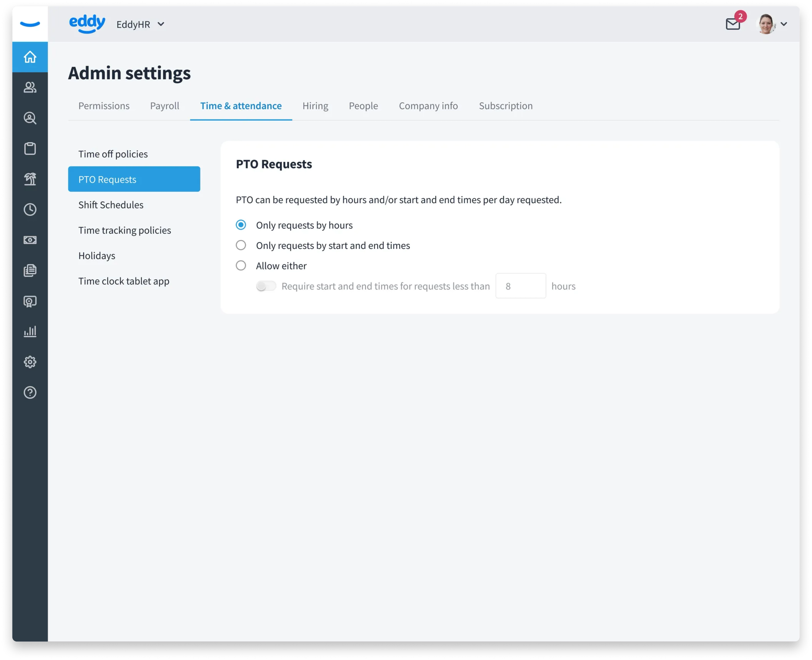Switch to the People tab
This screenshot has height=660, width=812.
[x=363, y=106]
